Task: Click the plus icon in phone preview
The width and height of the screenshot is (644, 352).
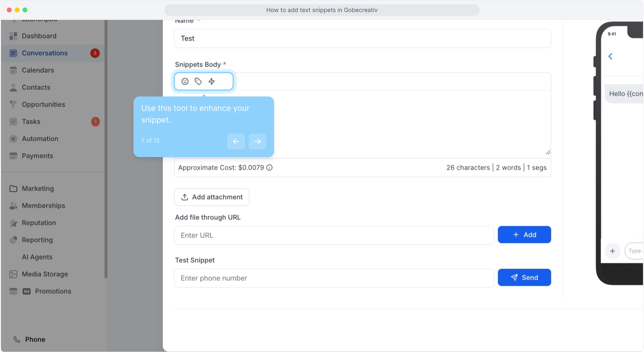Action: tap(612, 251)
